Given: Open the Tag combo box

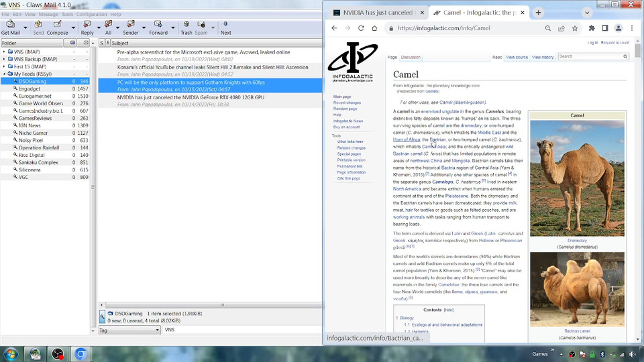Looking at the screenshot, I should click(x=129, y=330).
